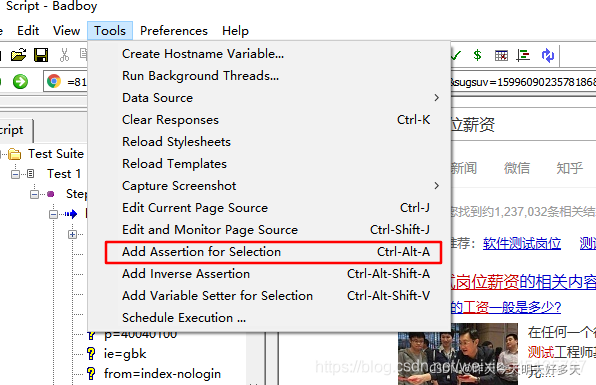Click the save floppy disk icon
The width and height of the screenshot is (596, 385).
41,55
